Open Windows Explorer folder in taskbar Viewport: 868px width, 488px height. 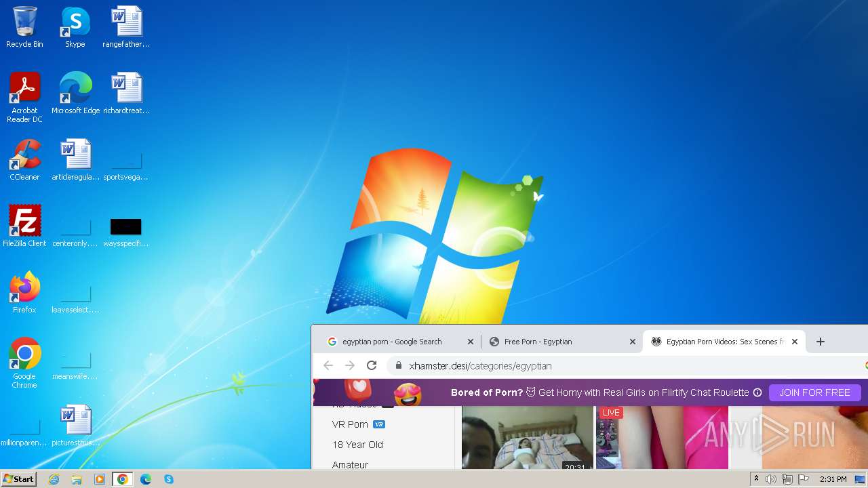(77, 479)
